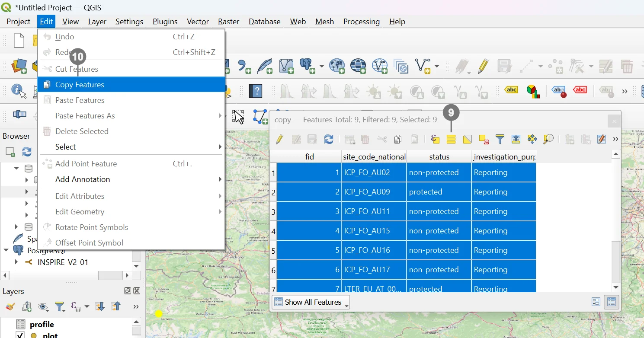This screenshot has width=644, height=338.
Task: Click Open Layer Styling Panel brush icon
Action: pos(10,307)
